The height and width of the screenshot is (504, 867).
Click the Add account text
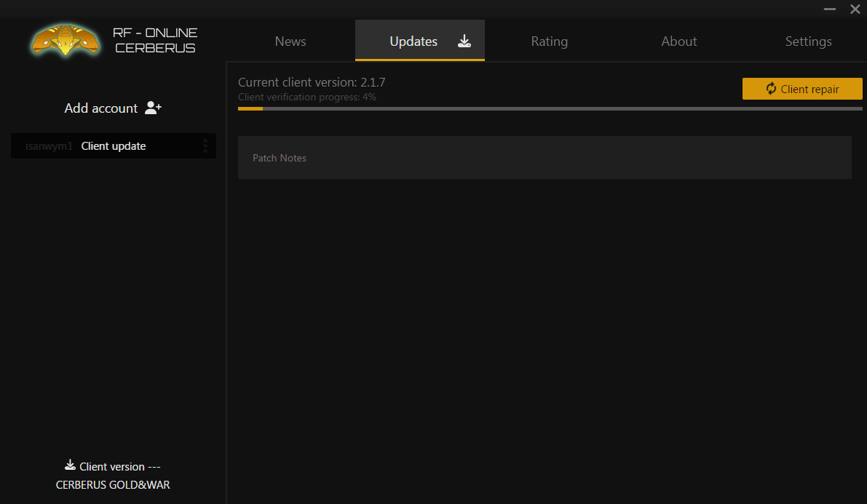coord(100,108)
